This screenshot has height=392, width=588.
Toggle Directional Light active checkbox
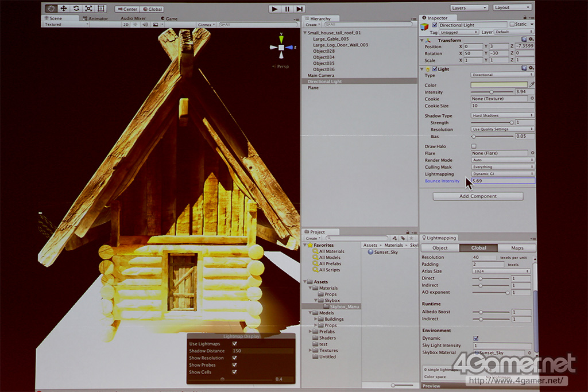pos(435,25)
